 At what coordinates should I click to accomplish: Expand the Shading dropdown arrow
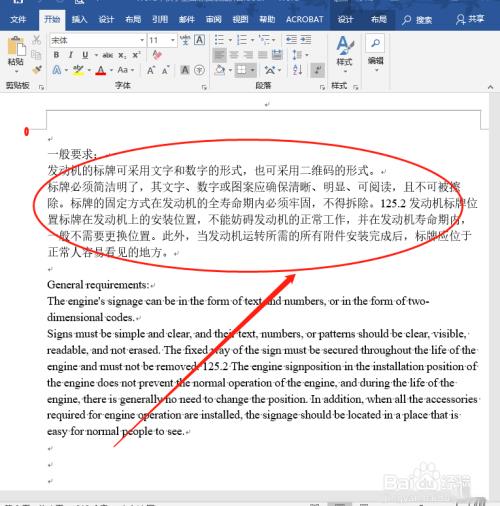pos(230,70)
